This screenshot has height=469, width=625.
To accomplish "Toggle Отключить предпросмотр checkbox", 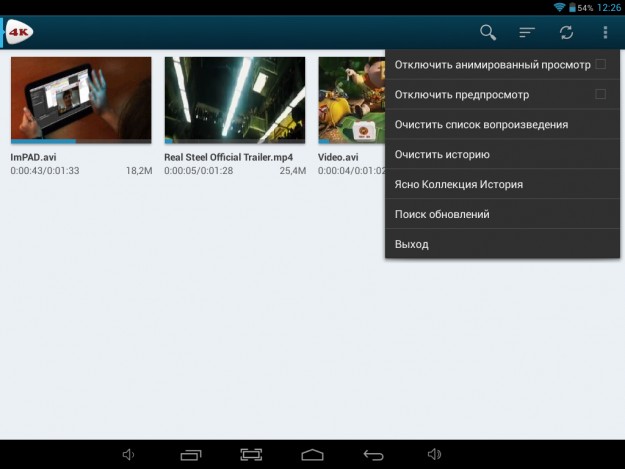I will 600,95.
